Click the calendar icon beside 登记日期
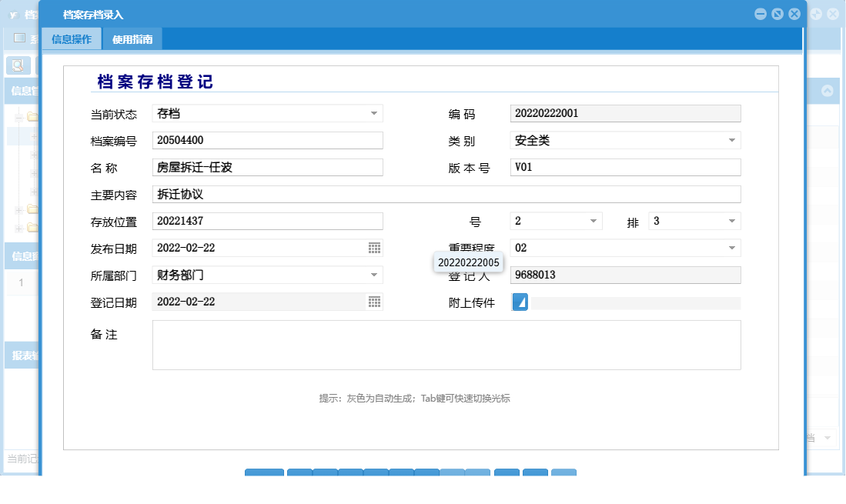 [375, 302]
